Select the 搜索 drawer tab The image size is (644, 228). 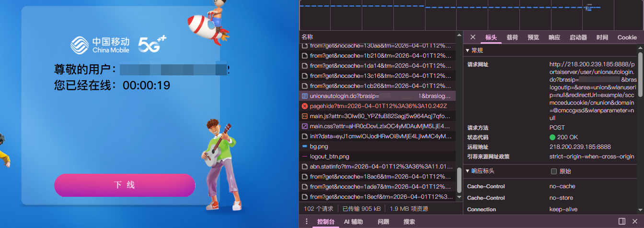[x=409, y=222]
